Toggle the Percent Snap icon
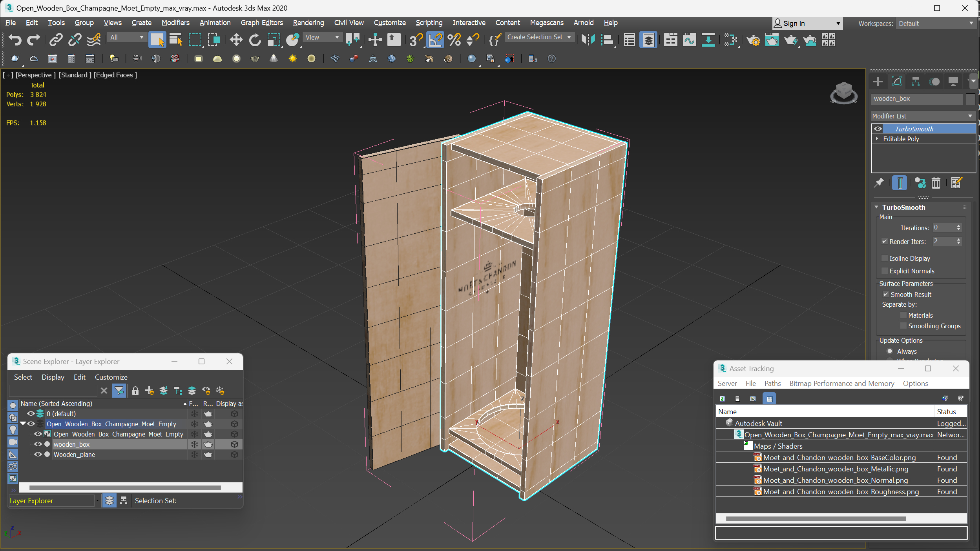 (454, 40)
